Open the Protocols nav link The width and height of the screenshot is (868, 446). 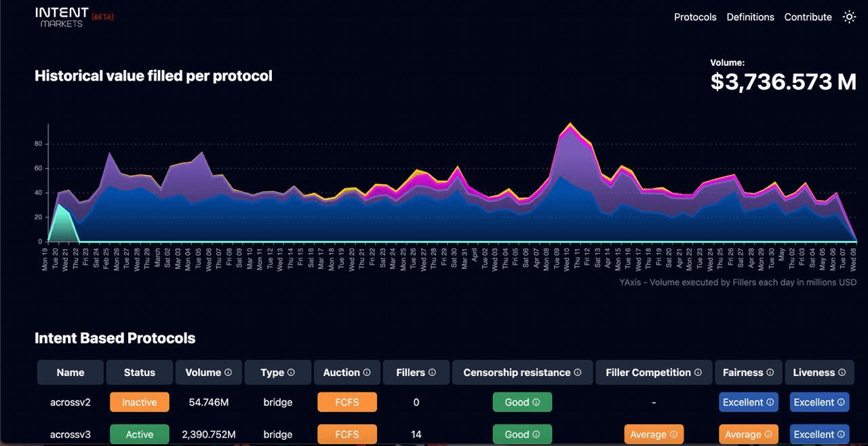click(x=695, y=17)
